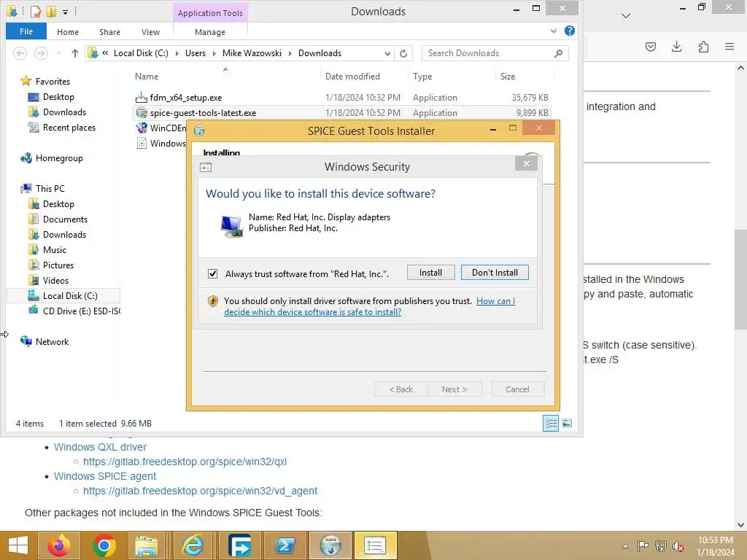The height and width of the screenshot is (560, 747).
Task: Open the Windows SPICE agent link
Action: [x=105, y=476]
